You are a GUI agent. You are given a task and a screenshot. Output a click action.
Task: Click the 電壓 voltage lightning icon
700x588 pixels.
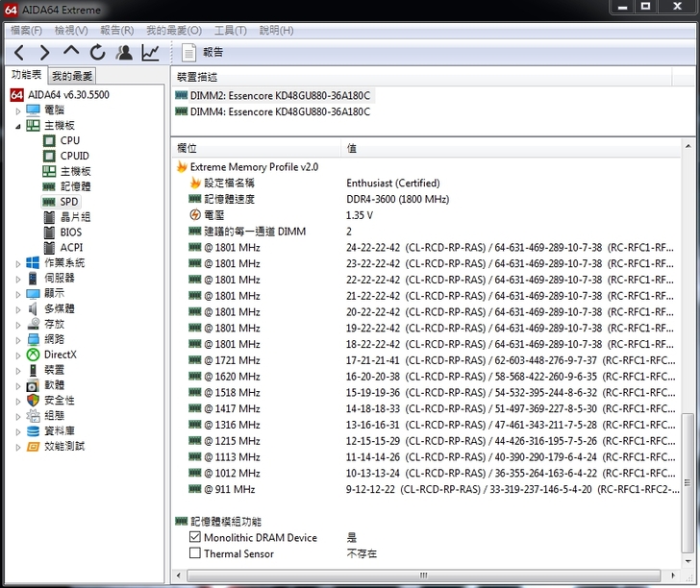coord(195,215)
